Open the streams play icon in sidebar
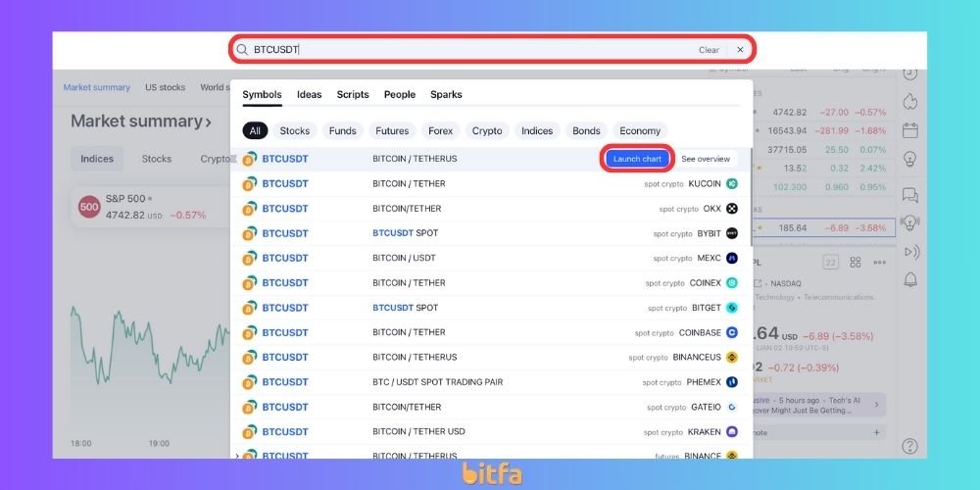The width and height of the screenshot is (980, 490). 911,252
